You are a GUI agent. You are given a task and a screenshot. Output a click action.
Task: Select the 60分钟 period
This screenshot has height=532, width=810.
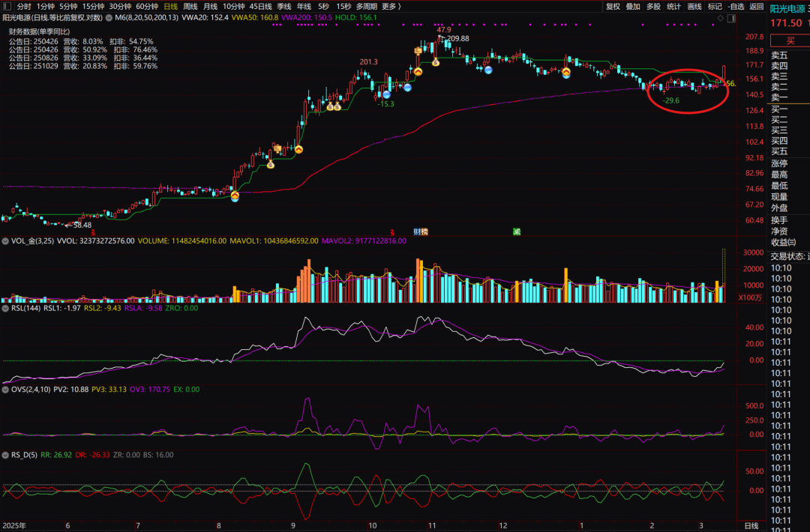tap(147, 6)
